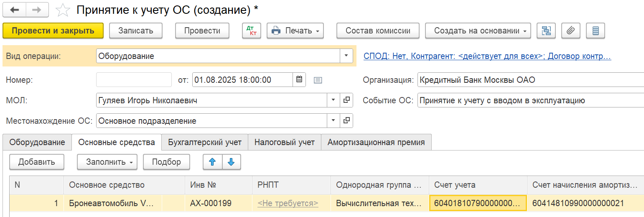The width and height of the screenshot is (644, 217).
Task: Open the document structure icon
Action: (x=546, y=31)
